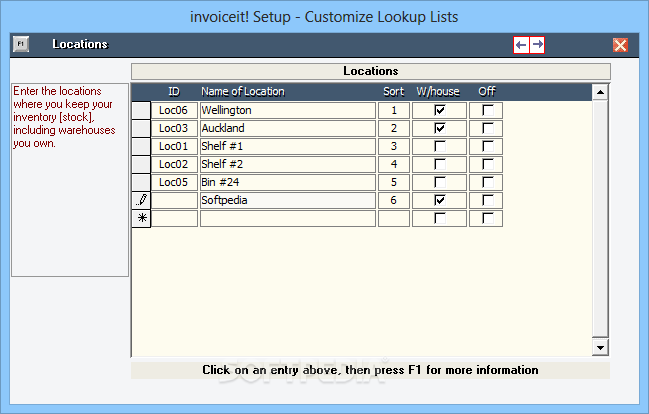Check W/house for Shelf #2
The width and height of the screenshot is (649, 414).
440,164
